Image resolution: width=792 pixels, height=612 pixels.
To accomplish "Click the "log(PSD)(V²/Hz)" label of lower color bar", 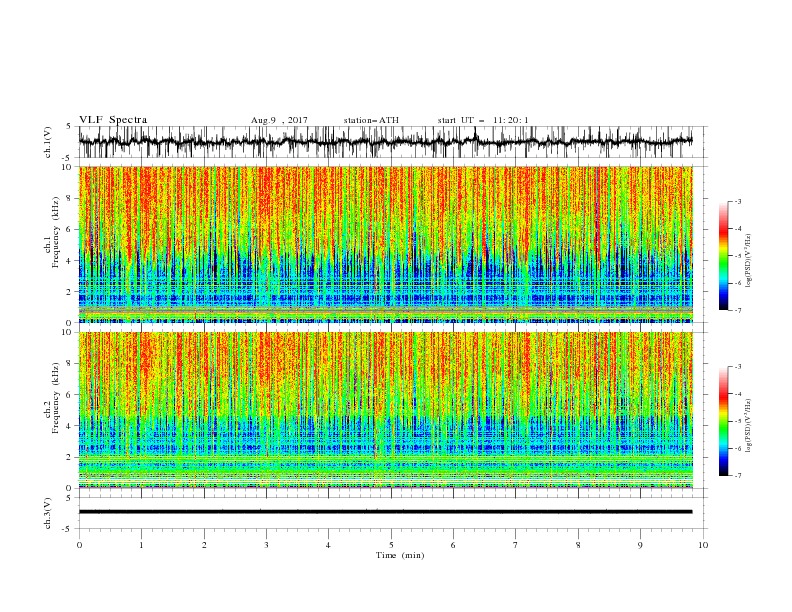I will pos(749,425).
